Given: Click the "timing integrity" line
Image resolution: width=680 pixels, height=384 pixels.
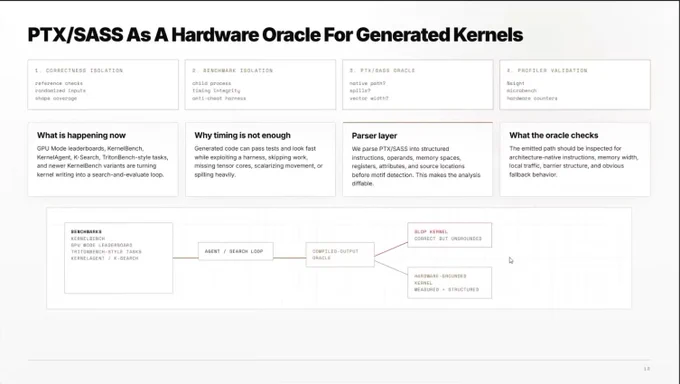Looking at the screenshot, I should (216, 91).
